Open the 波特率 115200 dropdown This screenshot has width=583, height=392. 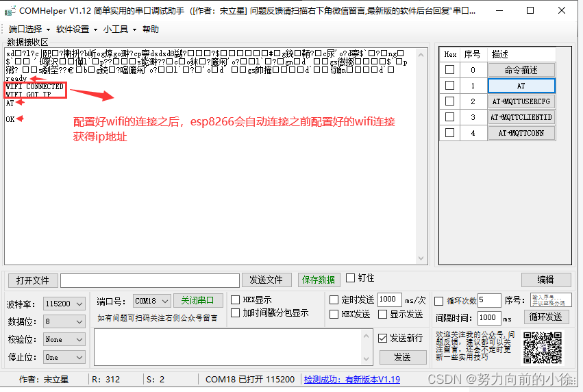[x=64, y=304]
